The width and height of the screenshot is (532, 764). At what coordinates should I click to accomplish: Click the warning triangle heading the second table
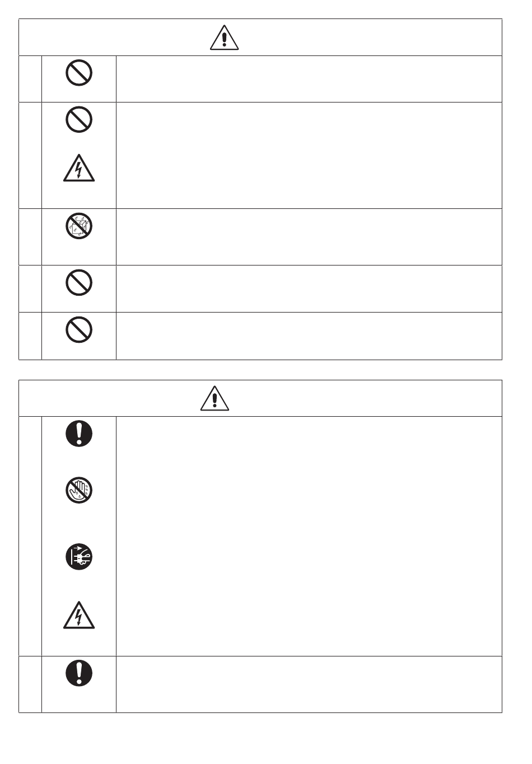tap(214, 398)
